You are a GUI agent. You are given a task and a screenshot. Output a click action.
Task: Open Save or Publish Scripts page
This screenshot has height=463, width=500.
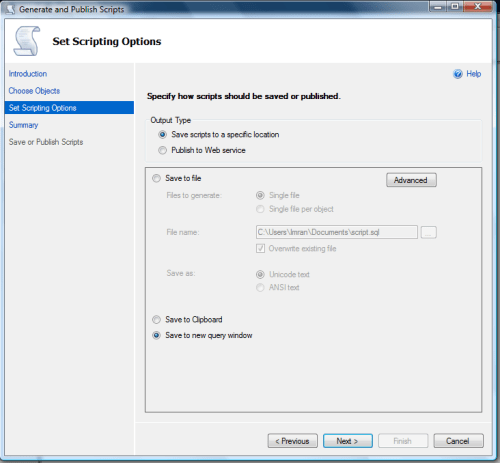coord(46,142)
